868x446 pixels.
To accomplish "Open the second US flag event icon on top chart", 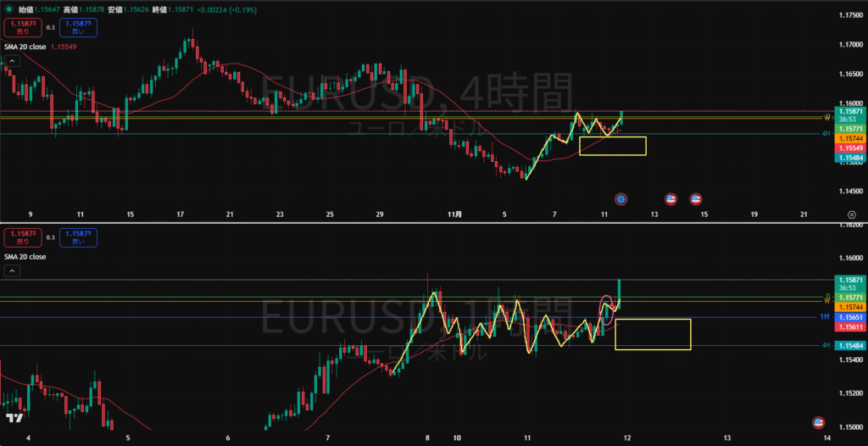I will (695, 198).
